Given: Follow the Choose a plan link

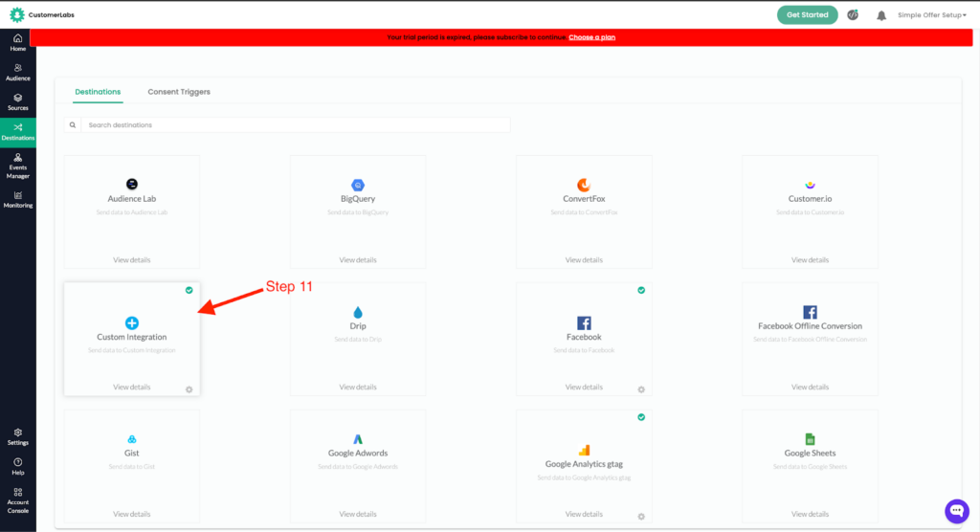Looking at the screenshot, I should click(591, 37).
